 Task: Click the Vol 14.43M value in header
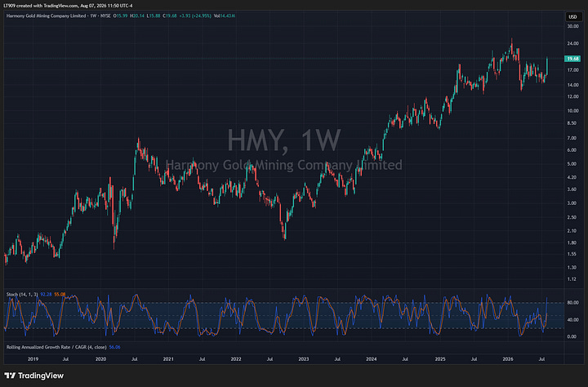[225, 16]
